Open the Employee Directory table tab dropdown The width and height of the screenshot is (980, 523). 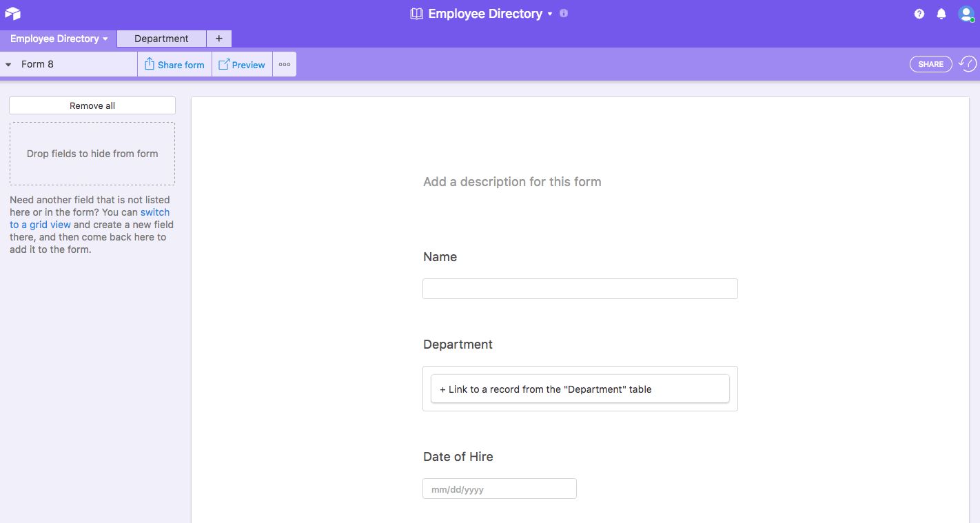[x=105, y=39]
